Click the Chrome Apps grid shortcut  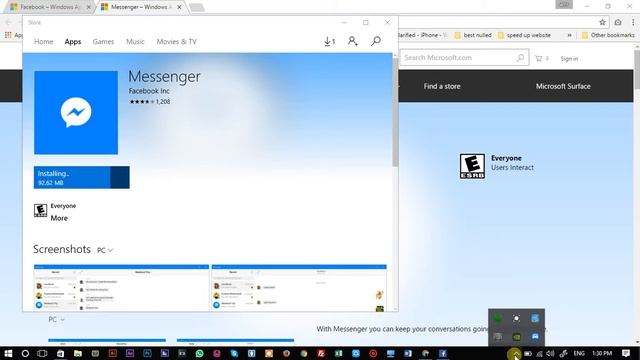[x=8, y=35]
